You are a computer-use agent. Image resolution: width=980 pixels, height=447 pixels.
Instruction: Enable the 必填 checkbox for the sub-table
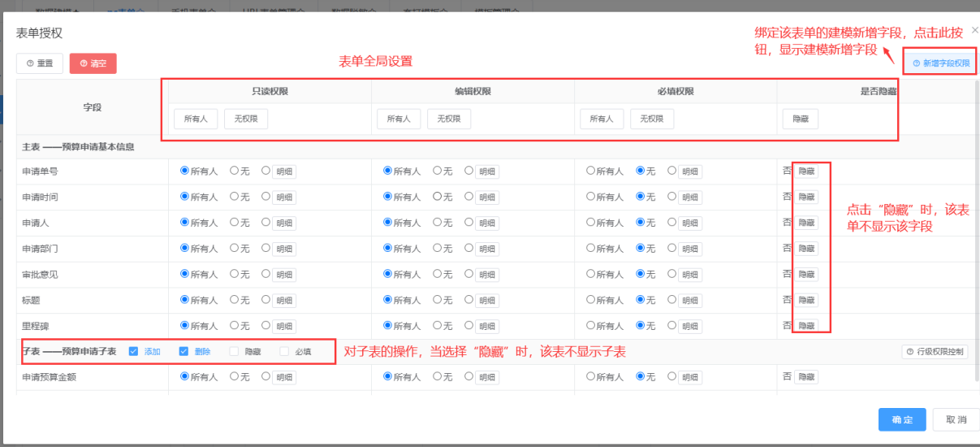(x=285, y=352)
